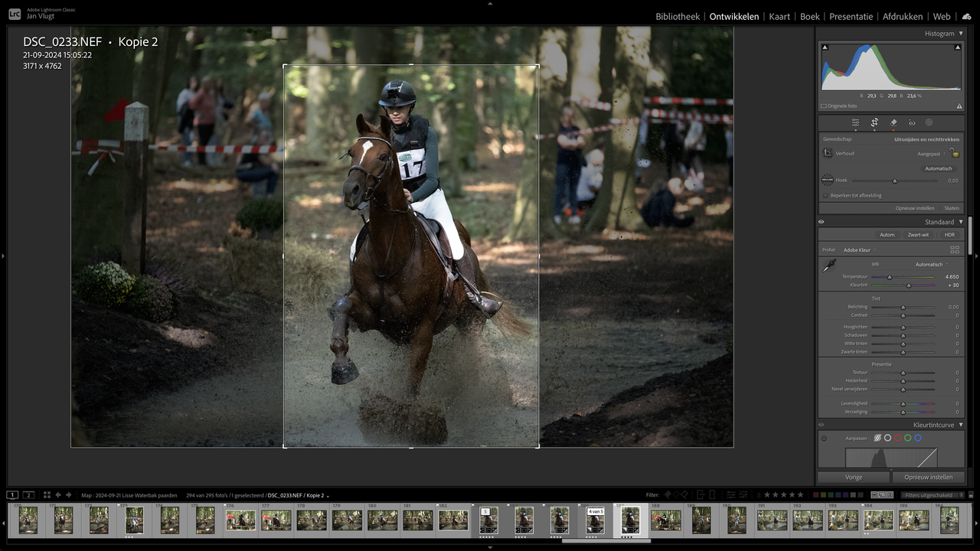
Task: Toggle Standaard panel visibility eye
Action: pos(822,222)
